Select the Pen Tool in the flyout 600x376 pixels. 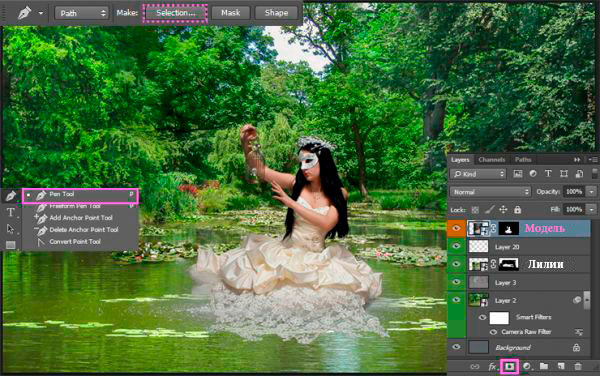(80, 195)
